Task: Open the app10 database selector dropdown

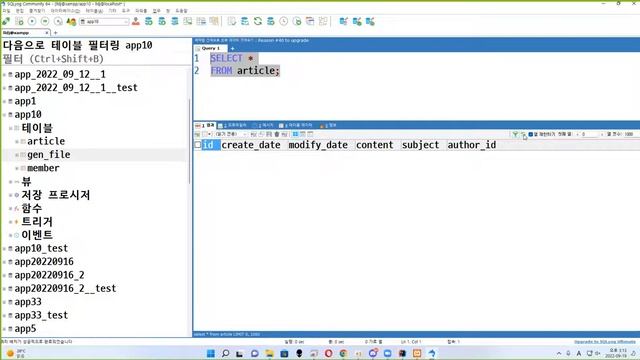Action: (x=104, y=21)
